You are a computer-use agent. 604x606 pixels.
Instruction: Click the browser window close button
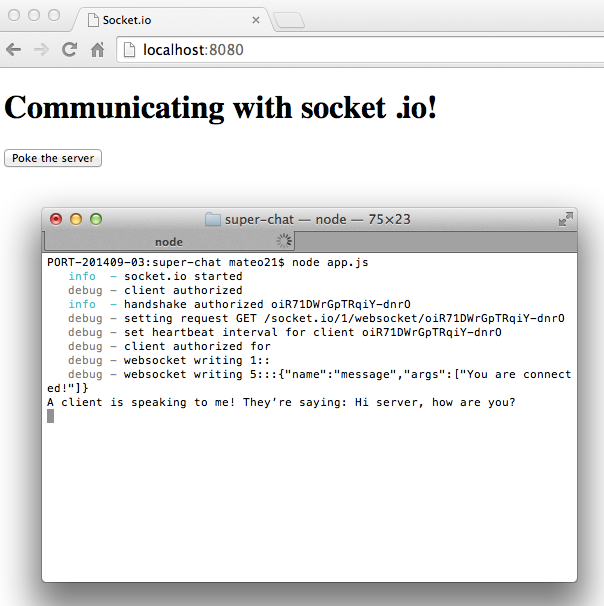[14, 15]
